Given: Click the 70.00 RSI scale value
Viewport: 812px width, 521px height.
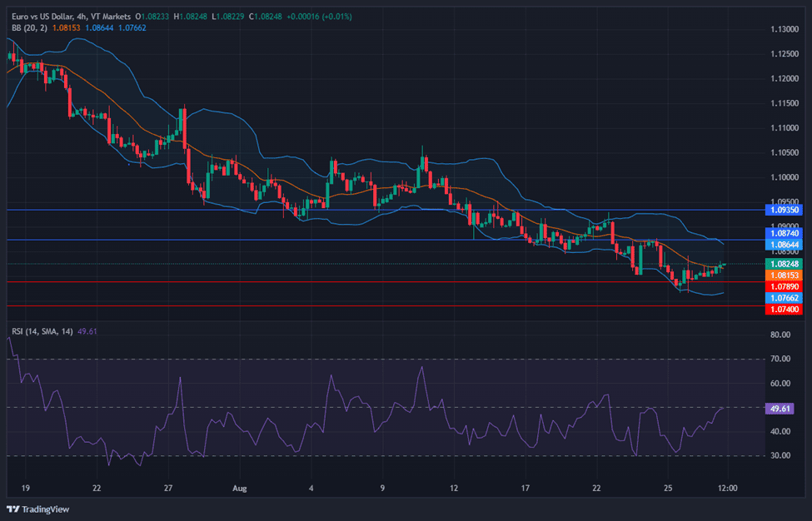Looking at the screenshot, I should 780,360.
